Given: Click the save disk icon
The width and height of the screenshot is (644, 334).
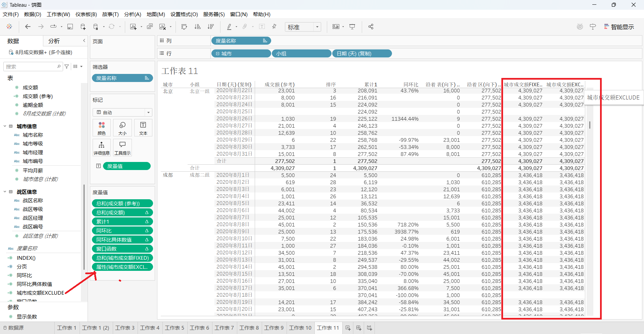Looking at the screenshot, I should [x=70, y=27].
